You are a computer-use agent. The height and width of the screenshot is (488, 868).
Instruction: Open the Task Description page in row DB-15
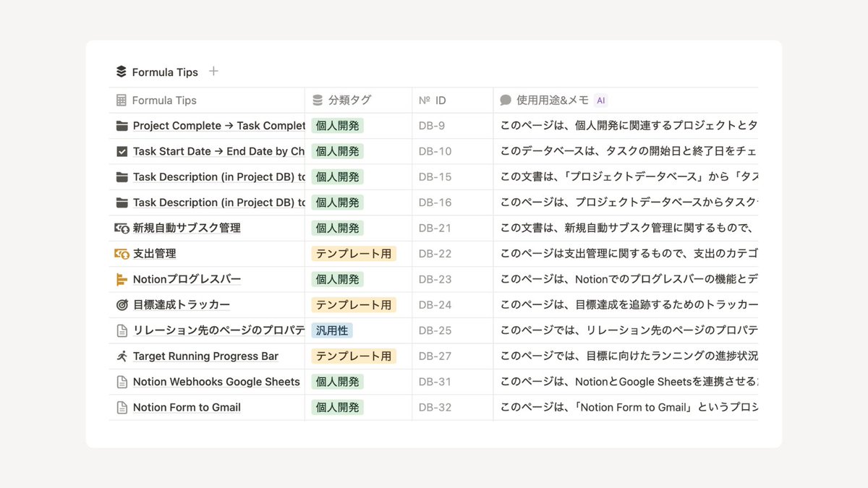(218, 177)
